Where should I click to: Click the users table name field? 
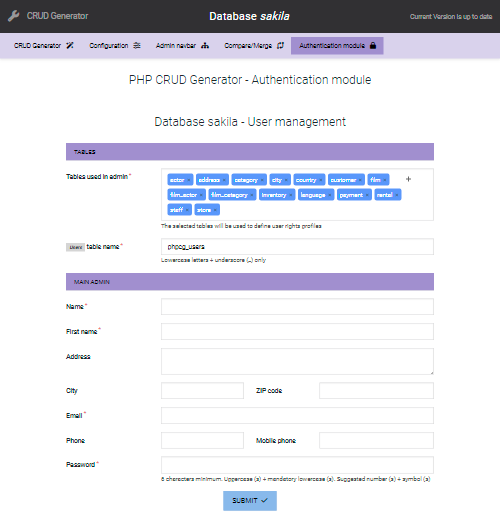click(297, 247)
